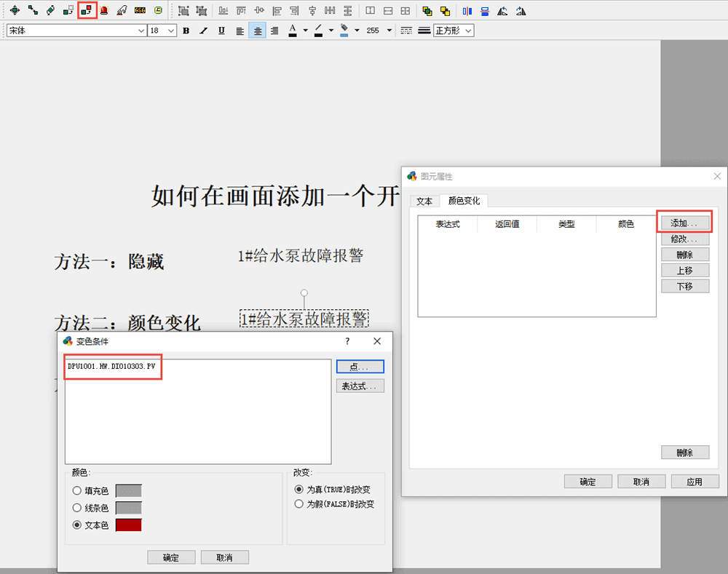728x574 pixels.
Task: Click the same width icon
Action: pos(370,11)
